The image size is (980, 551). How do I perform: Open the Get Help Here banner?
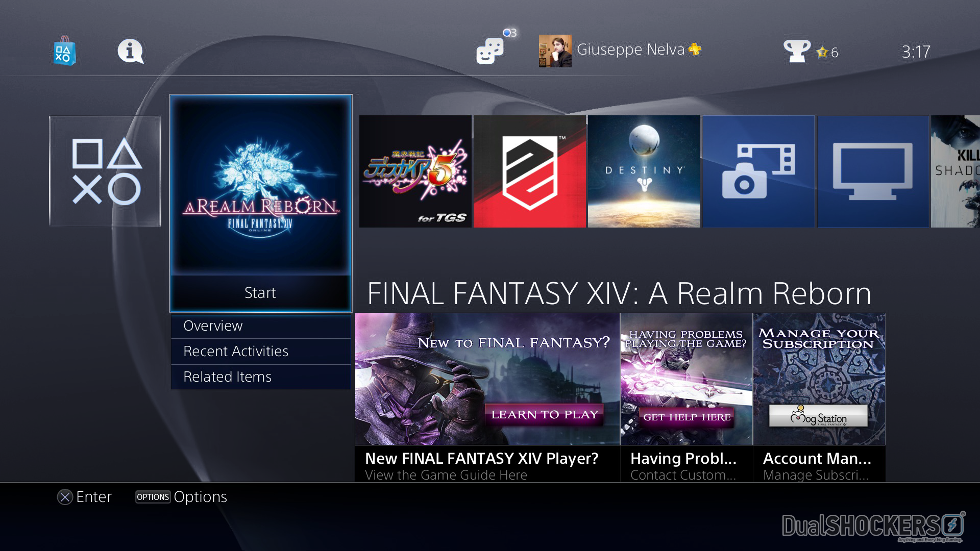pos(687,397)
